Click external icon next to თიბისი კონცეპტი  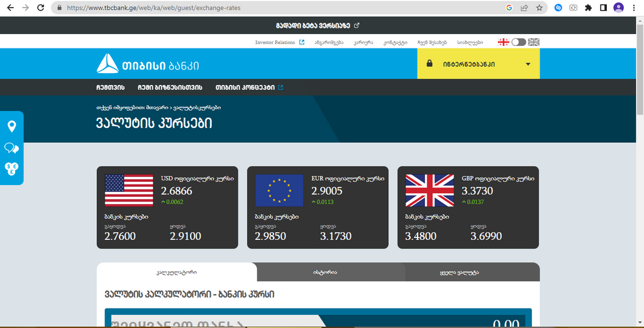point(280,87)
